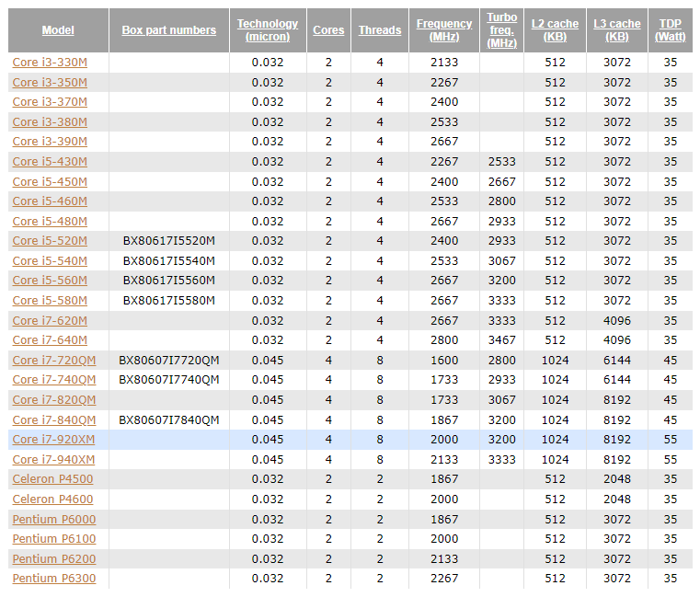Open the Core i5-580M link
The image size is (700, 597).
[50, 301]
